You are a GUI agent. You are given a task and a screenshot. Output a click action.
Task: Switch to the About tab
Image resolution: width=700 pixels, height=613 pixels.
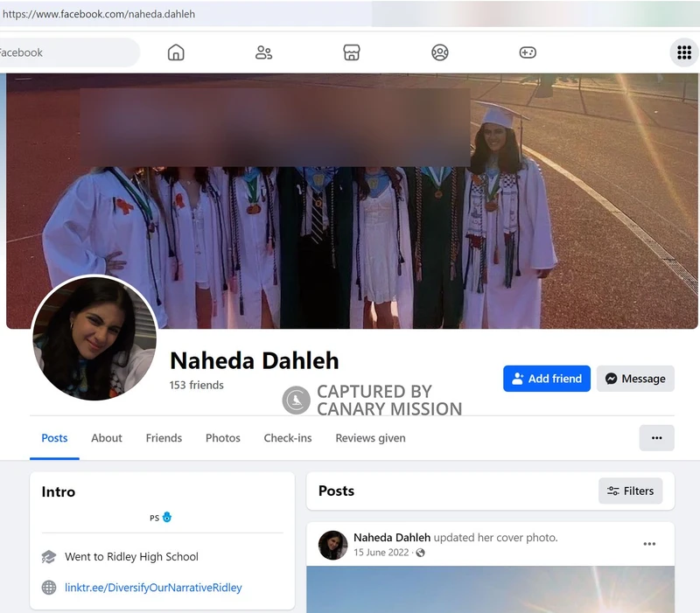coord(107,438)
